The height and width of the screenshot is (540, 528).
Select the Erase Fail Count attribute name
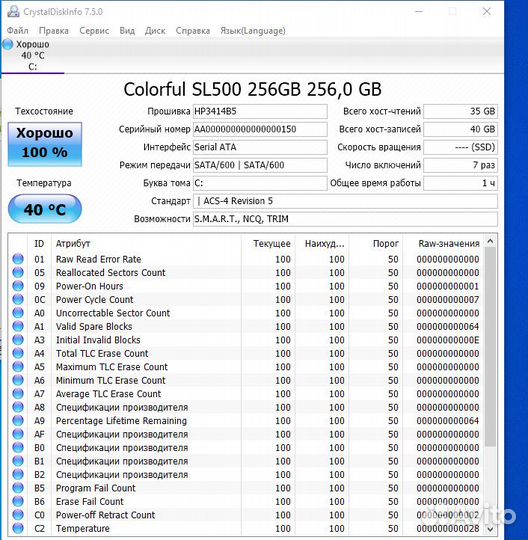point(90,501)
